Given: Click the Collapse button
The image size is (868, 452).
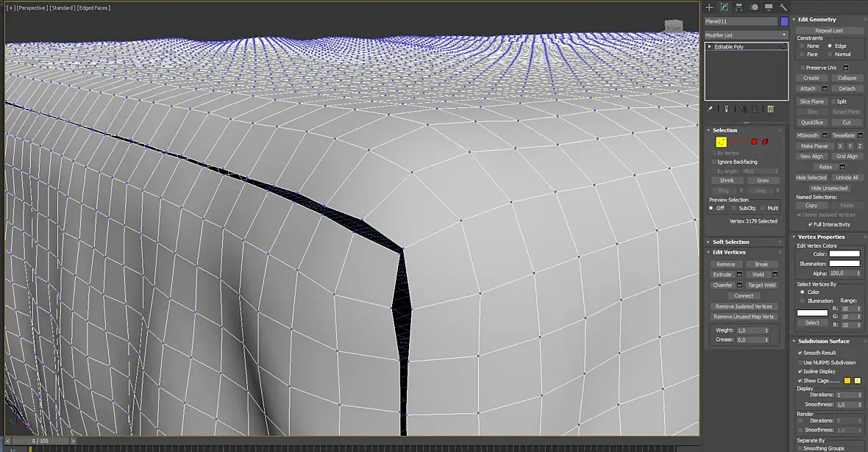Looking at the screenshot, I should [847, 78].
